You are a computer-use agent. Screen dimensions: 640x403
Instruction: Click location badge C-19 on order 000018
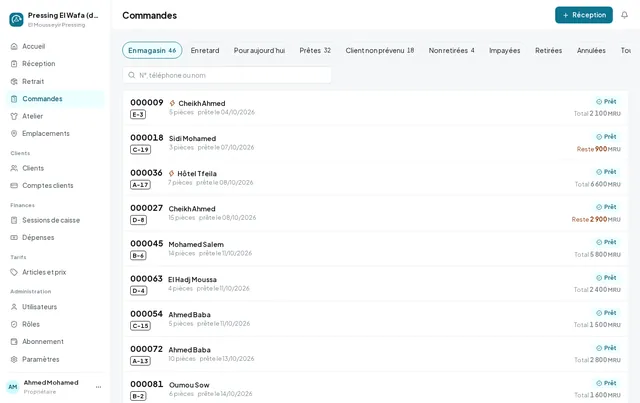point(140,150)
